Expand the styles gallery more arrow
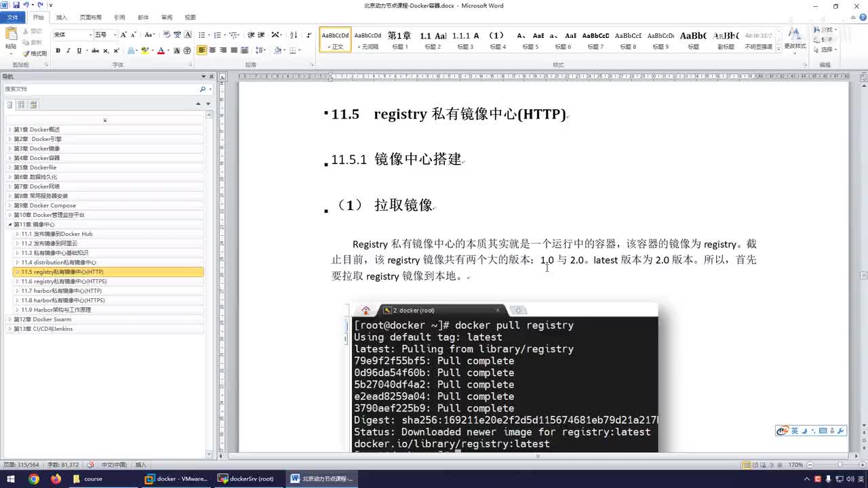The width and height of the screenshot is (868, 488). (777, 48)
